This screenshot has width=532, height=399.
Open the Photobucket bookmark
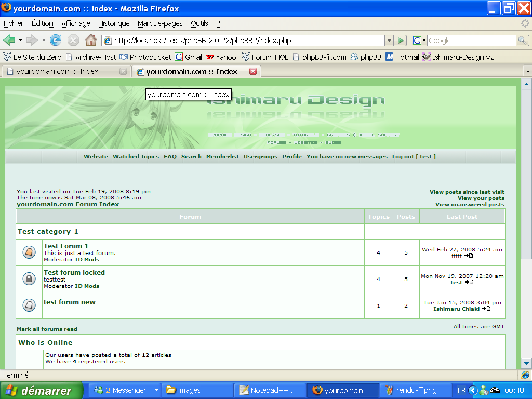[145, 57]
